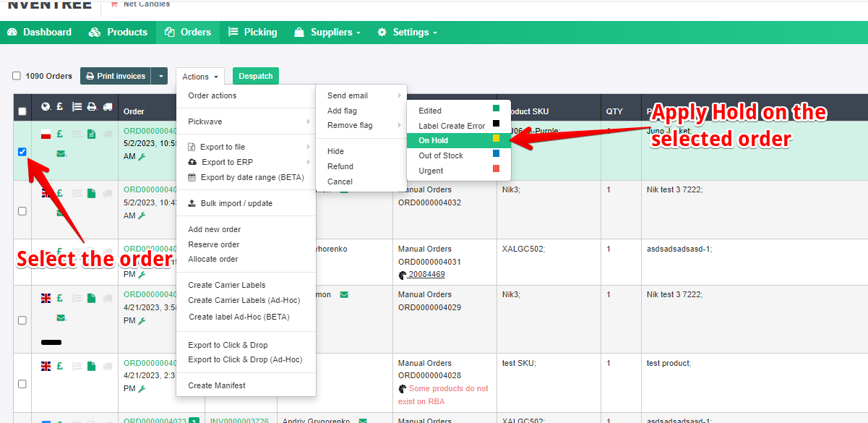868x423 pixels.
Task: Click the Poland flag icon in the selected row
Action: (46, 134)
